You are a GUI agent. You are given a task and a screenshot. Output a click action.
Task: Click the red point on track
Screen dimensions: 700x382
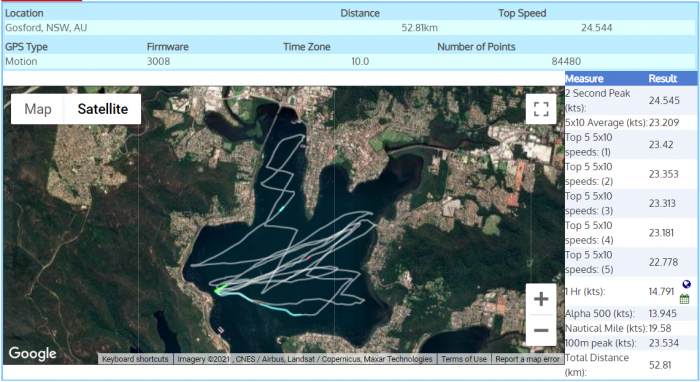[308, 257]
